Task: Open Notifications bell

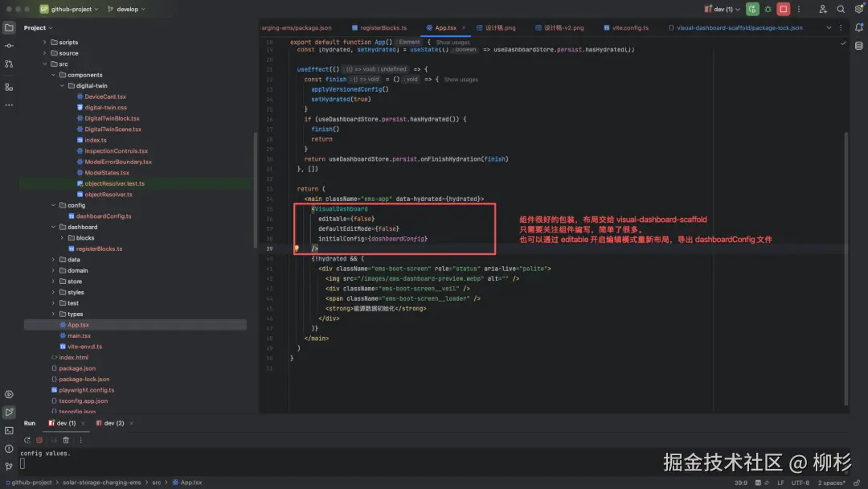Action: (x=858, y=27)
